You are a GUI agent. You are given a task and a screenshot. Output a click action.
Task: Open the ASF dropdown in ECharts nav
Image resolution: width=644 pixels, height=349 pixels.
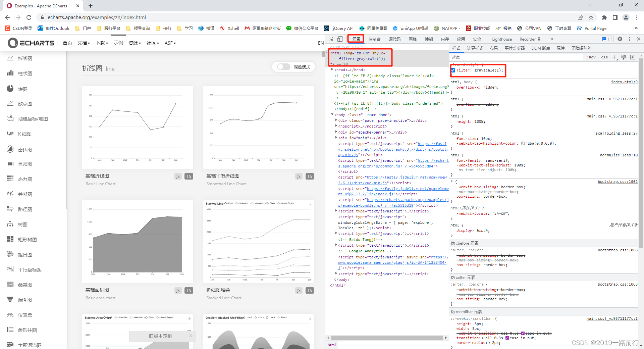[x=170, y=43]
